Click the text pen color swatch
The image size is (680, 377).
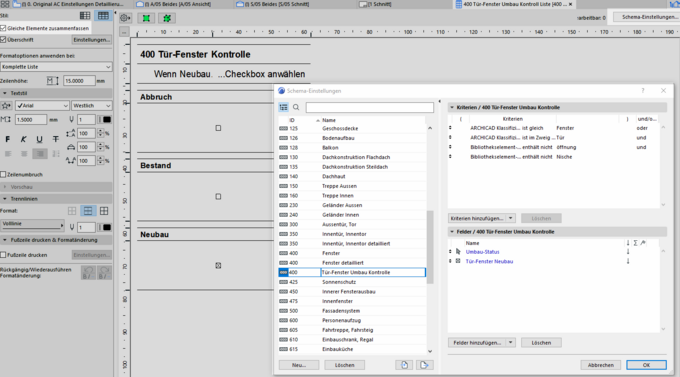coord(107,119)
